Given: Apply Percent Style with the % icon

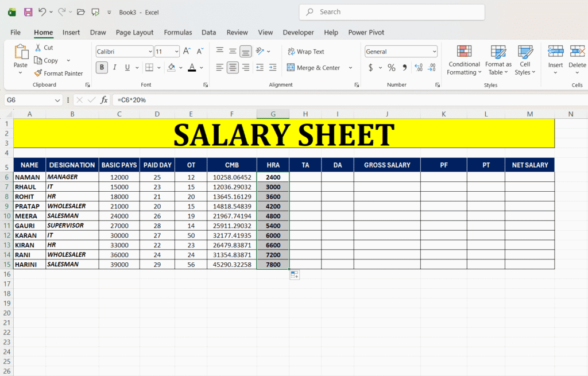Looking at the screenshot, I should click(392, 68).
